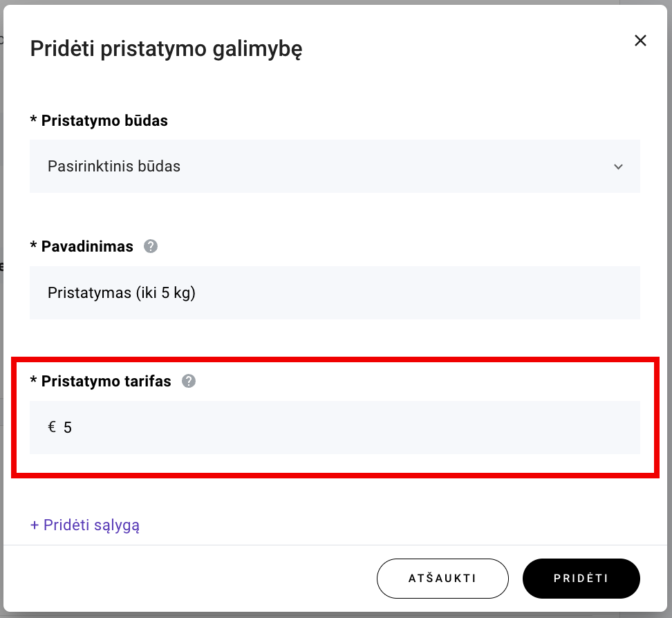Click the dialog title Pridėti pristatymo galimybę

tap(166, 48)
